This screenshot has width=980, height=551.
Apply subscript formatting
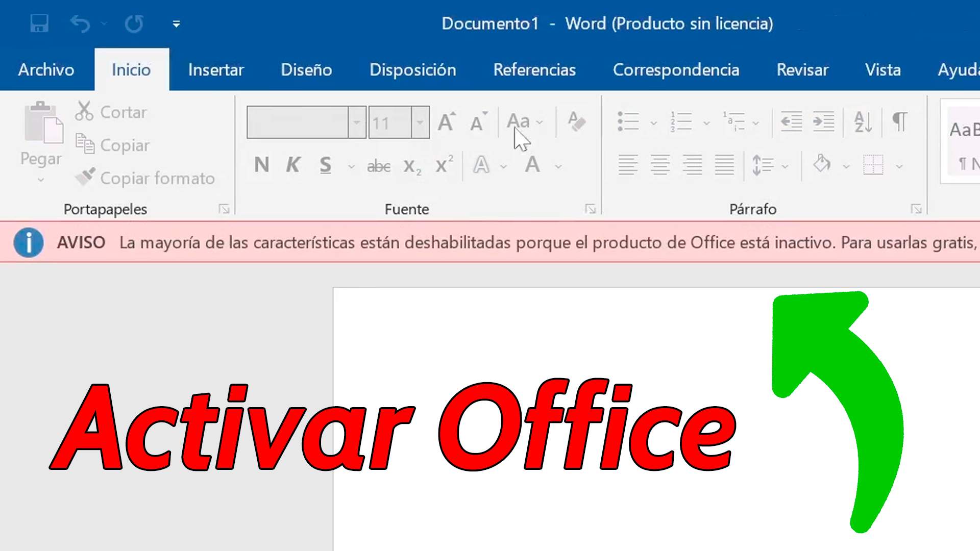(x=411, y=165)
